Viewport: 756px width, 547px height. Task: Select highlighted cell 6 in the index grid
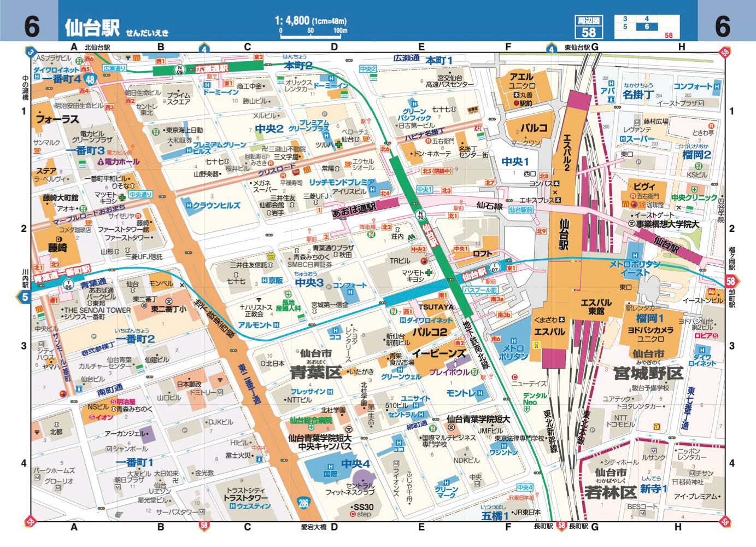tap(647, 27)
